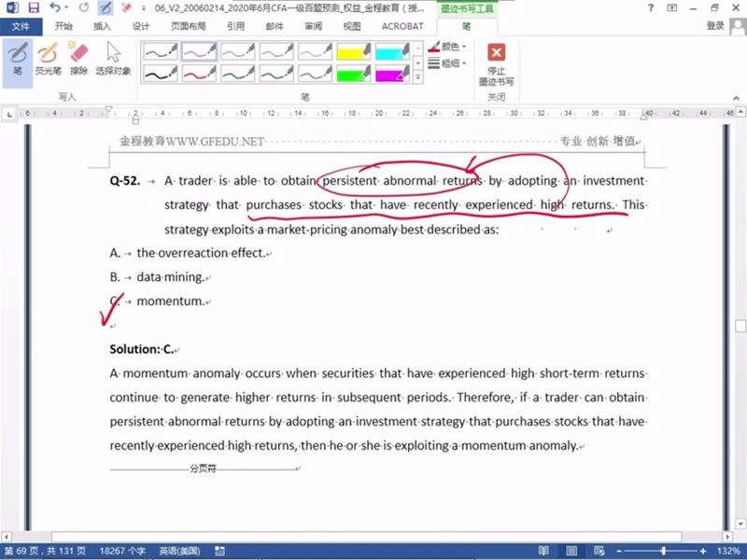Pick the bright green highlighter pen
Image resolution: width=747 pixels, height=560 pixels.
point(354,74)
